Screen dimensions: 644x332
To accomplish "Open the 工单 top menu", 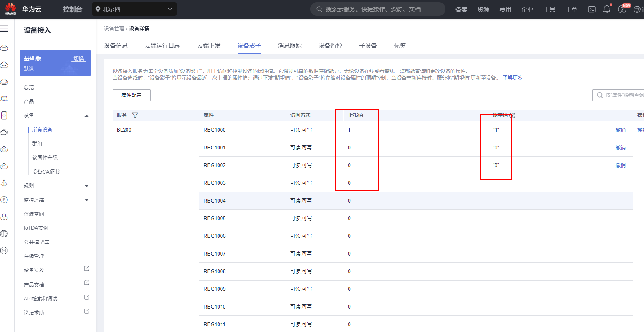I will click(x=571, y=9).
